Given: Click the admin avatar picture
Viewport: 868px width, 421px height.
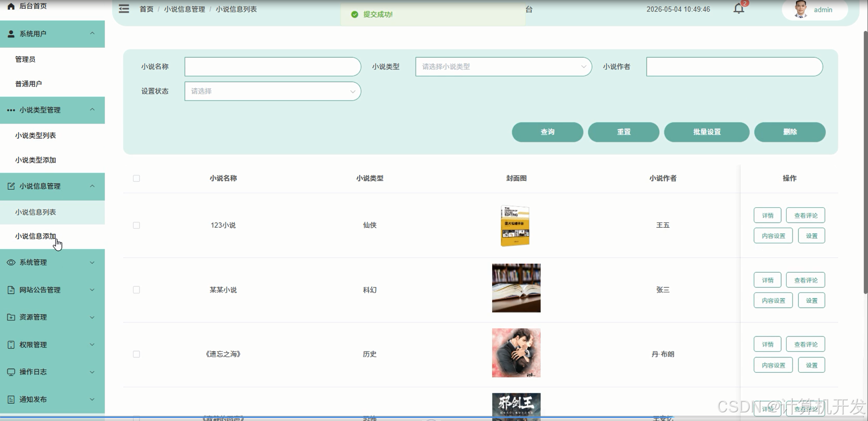Looking at the screenshot, I should click(800, 9).
